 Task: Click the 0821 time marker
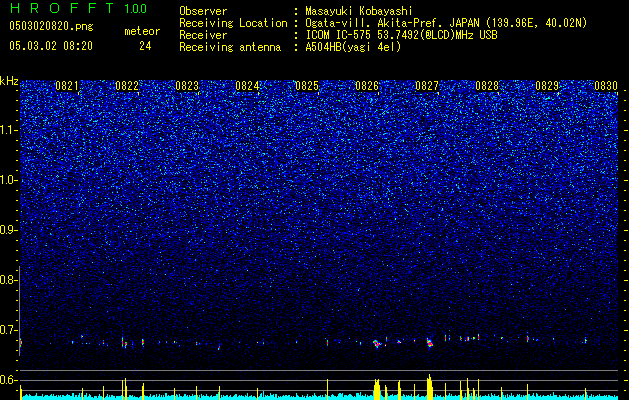coord(67,86)
